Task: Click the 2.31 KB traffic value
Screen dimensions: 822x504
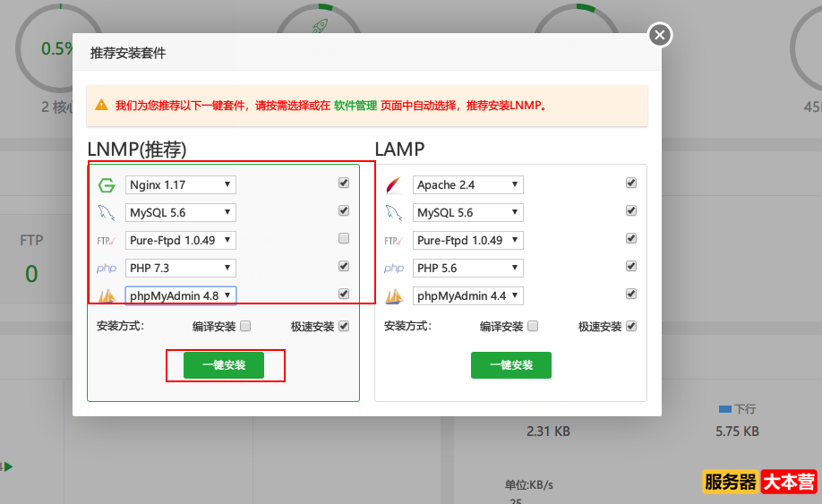Action: (x=548, y=431)
